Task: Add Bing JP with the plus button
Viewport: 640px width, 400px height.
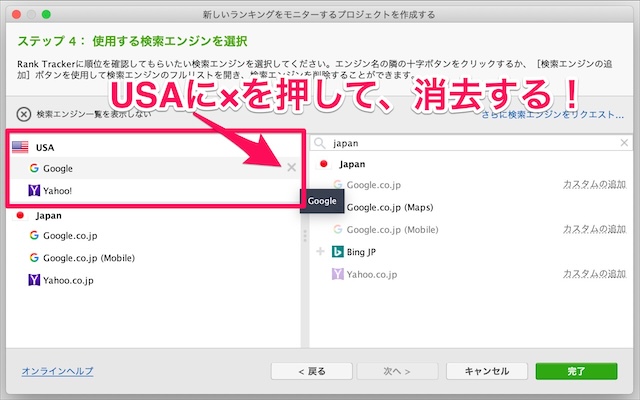Action: 320,251
